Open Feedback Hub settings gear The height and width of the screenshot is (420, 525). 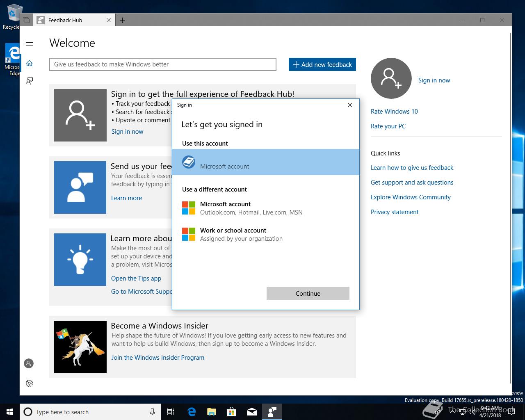pos(29,383)
